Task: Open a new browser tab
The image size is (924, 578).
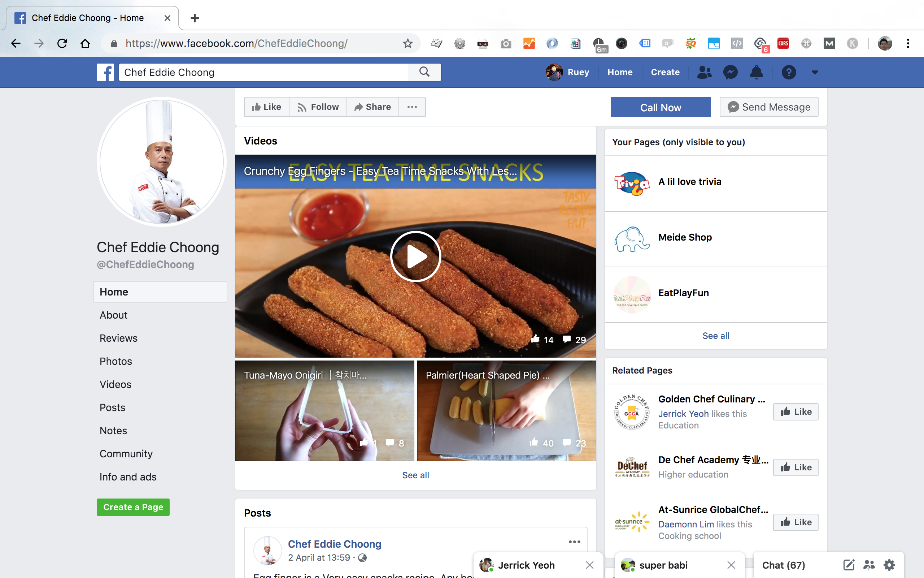Action: 195,18
